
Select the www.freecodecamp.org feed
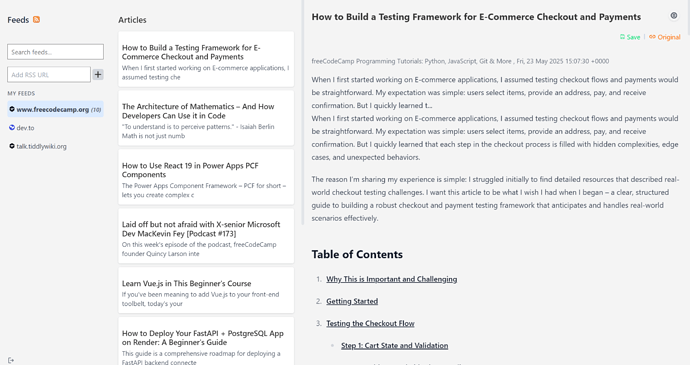click(55, 109)
